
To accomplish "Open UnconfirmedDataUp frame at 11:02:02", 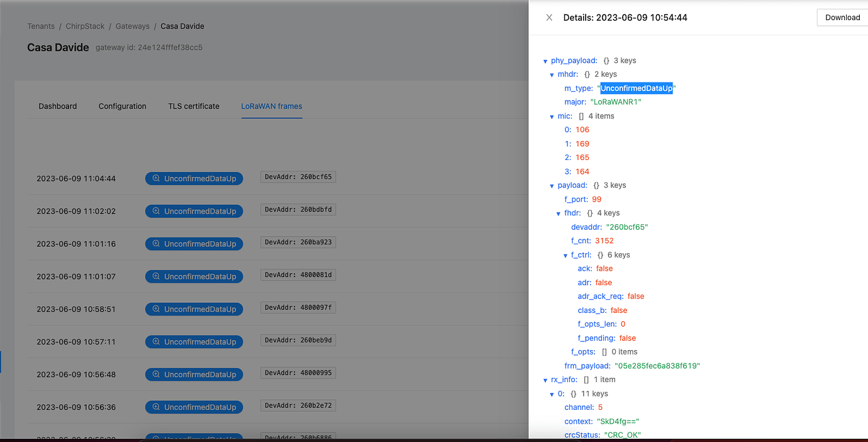I will (194, 211).
